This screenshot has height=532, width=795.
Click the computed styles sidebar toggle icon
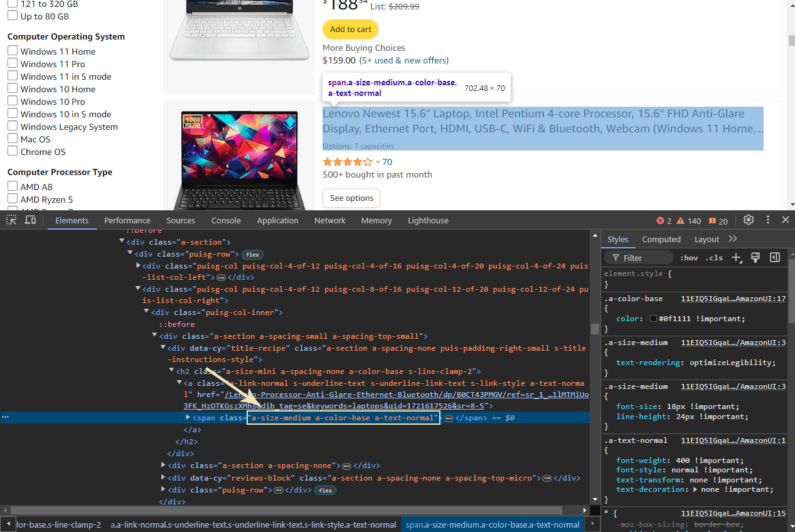[x=775, y=258]
